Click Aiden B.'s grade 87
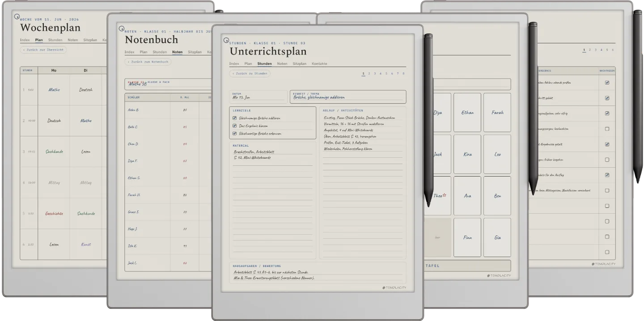The width and height of the screenshot is (644, 321). click(184, 110)
